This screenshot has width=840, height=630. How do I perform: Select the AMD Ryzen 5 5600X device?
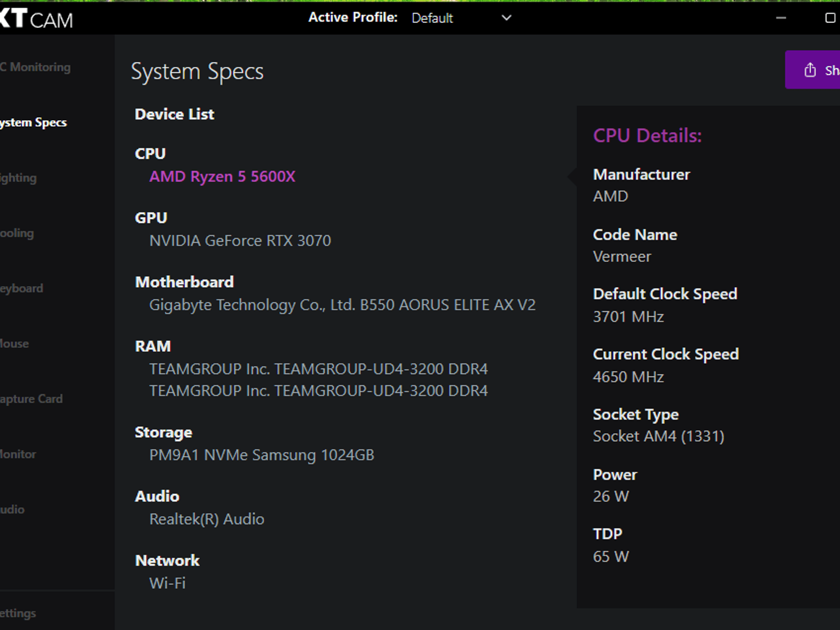click(x=222, y=177)
